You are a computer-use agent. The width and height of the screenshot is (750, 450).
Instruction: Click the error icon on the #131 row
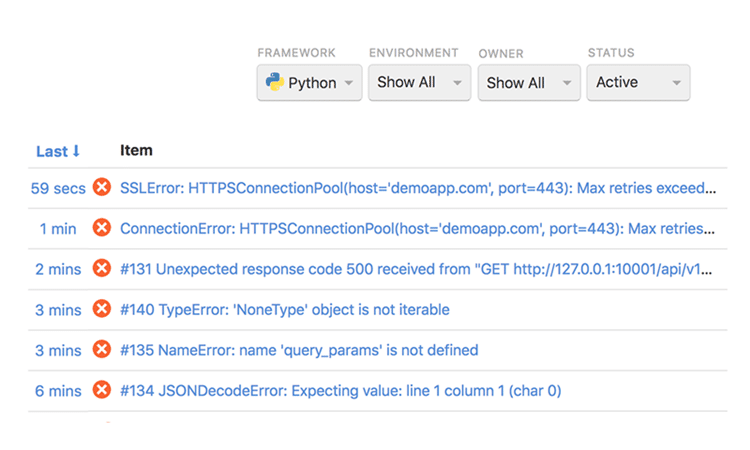[101, 268]
